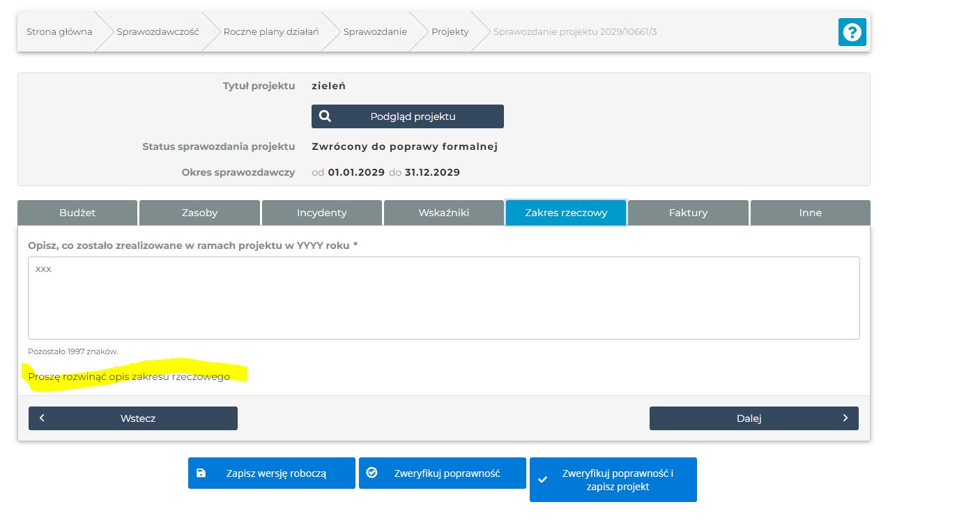Viewport: 980px width, 532px height.
Task: Switch to the Budżet tab
Action: point(77,213)
